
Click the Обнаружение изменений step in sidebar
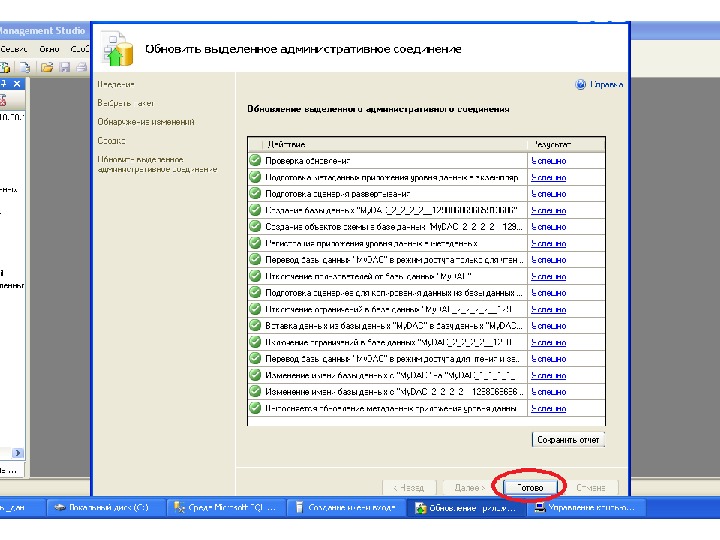[146, 122]
